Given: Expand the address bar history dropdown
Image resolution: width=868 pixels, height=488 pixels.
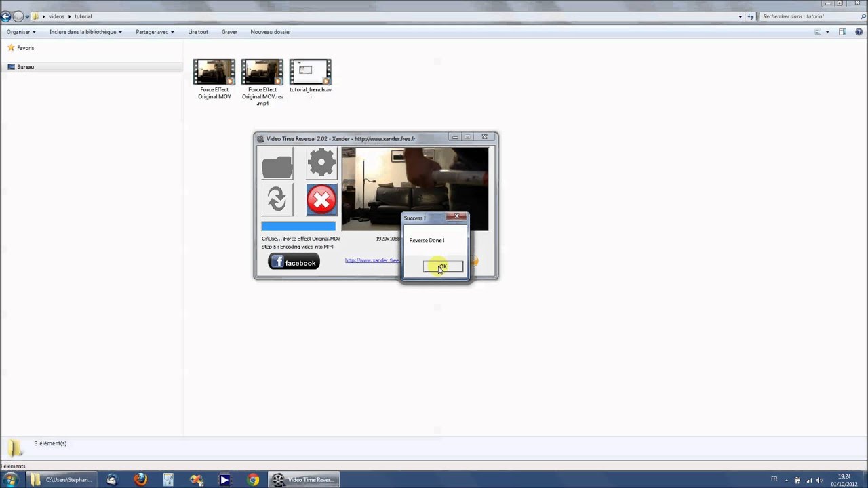Looking at the screenshot, I should click(x=740, y=16).
